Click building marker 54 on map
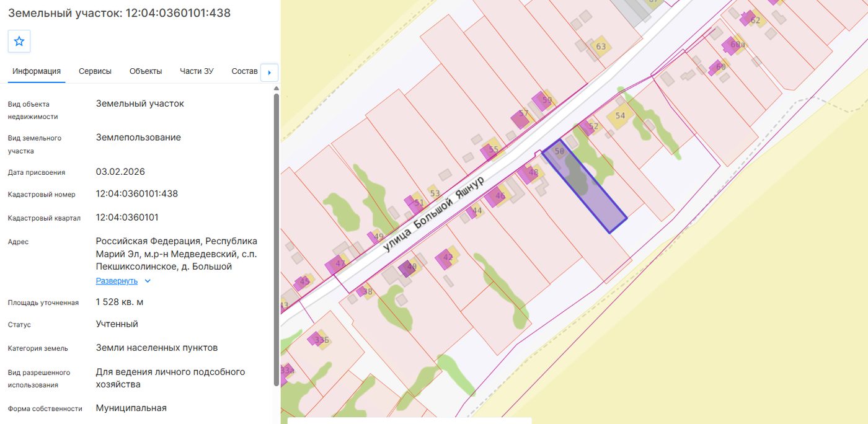The image size is (868, 424). 619,116
